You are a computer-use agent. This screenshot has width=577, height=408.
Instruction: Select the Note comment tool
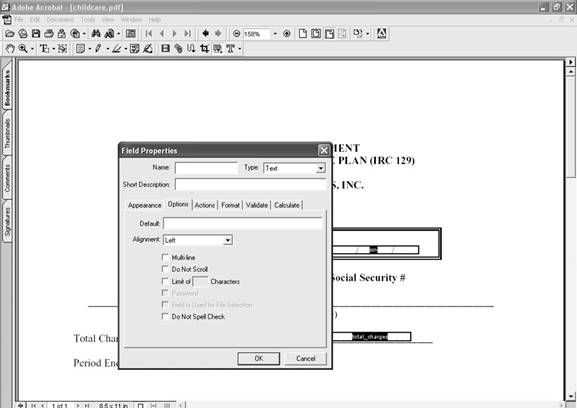point(80,49)
